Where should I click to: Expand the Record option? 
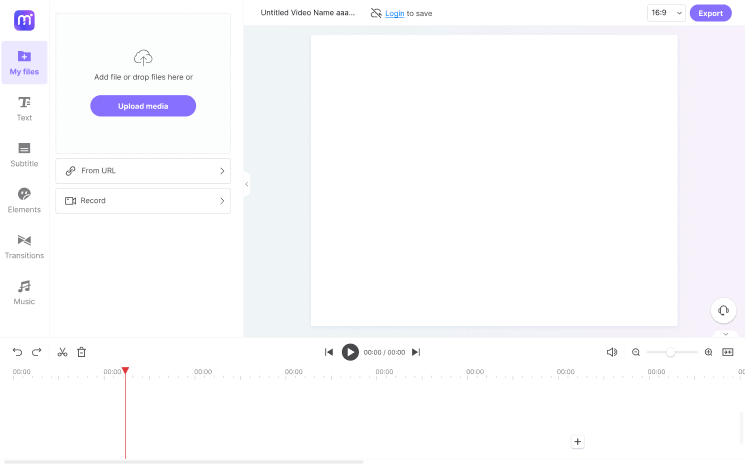click(143, 201)
